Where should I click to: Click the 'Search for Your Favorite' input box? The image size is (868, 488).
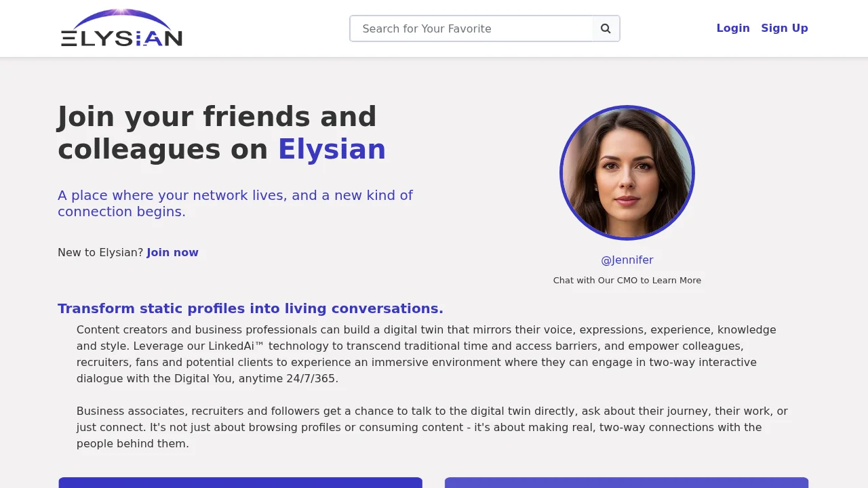tap(471, 28)
